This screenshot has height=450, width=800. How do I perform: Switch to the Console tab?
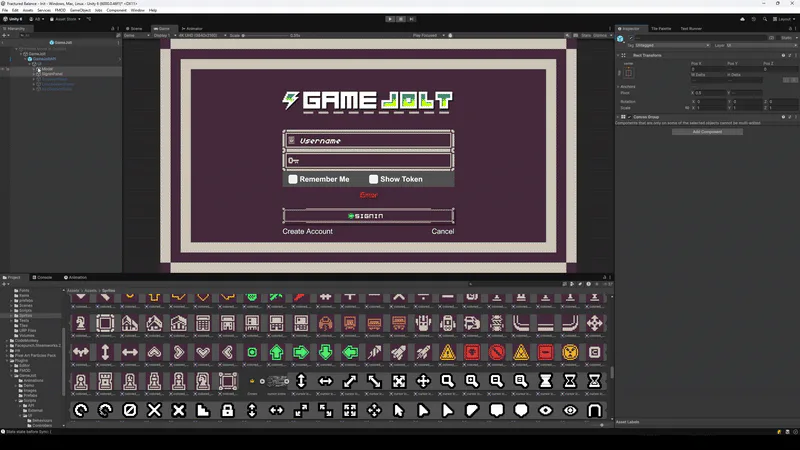coord(43,278)
